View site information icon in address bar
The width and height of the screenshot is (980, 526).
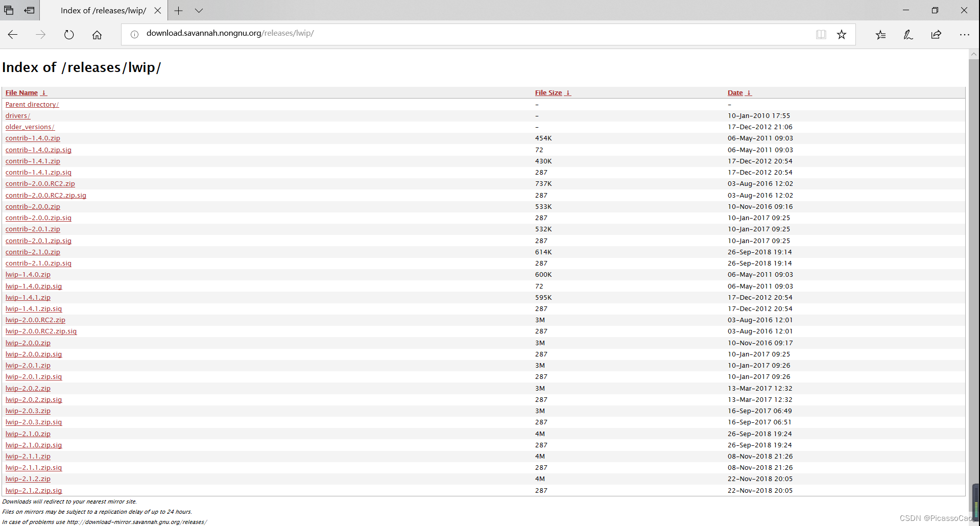pos(134,34)
